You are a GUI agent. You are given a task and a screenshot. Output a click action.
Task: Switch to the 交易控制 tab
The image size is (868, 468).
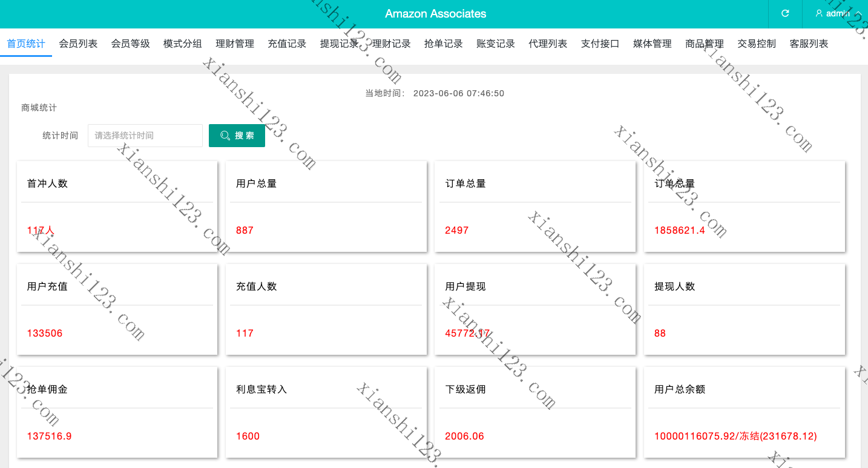tap(757, 44)
